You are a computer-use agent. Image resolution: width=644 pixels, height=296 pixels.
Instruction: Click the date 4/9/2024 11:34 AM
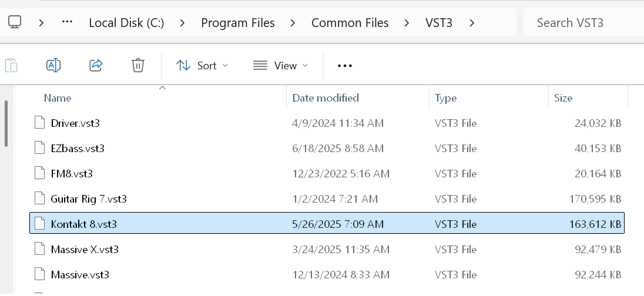point(338,123)
